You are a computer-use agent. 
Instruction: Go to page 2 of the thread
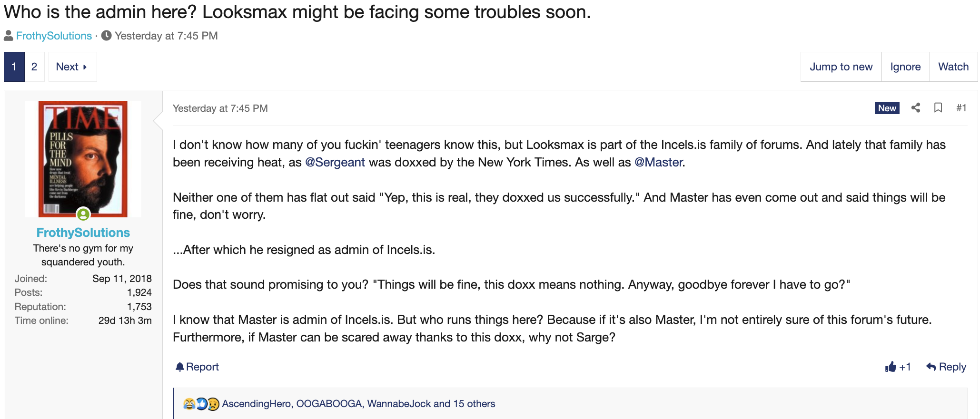click(x=34, y=67)
